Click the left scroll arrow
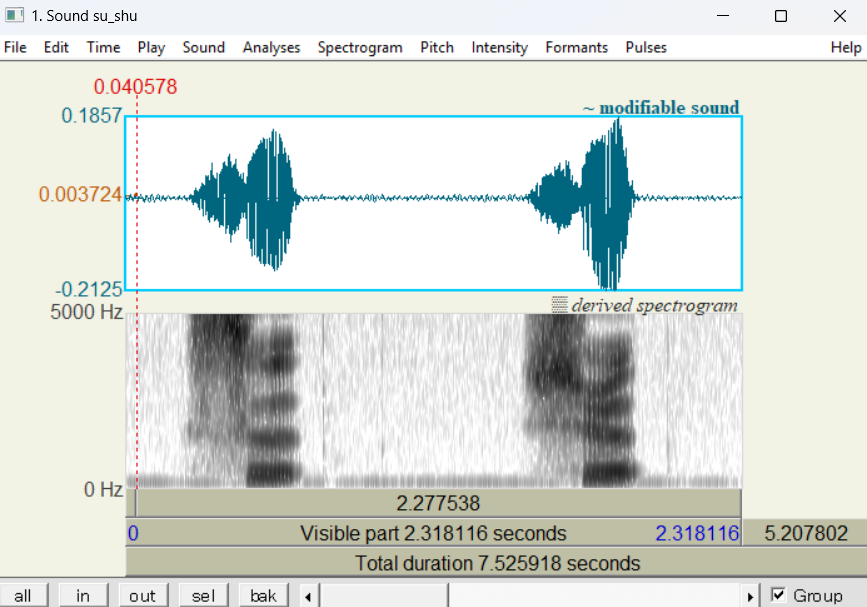867x607 pixels. pos(308,596)
